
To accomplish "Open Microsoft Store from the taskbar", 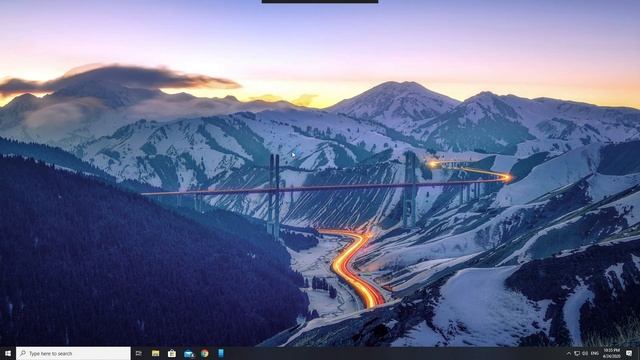I will 172,353.
